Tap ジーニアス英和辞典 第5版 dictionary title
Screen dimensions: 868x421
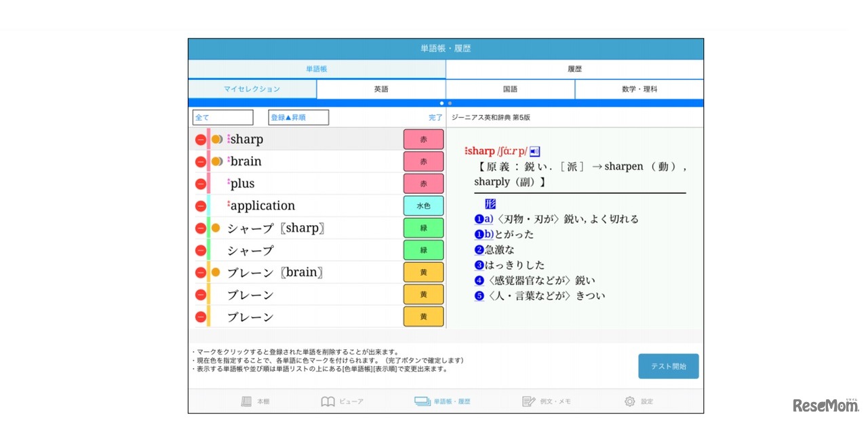click(491, 117)
